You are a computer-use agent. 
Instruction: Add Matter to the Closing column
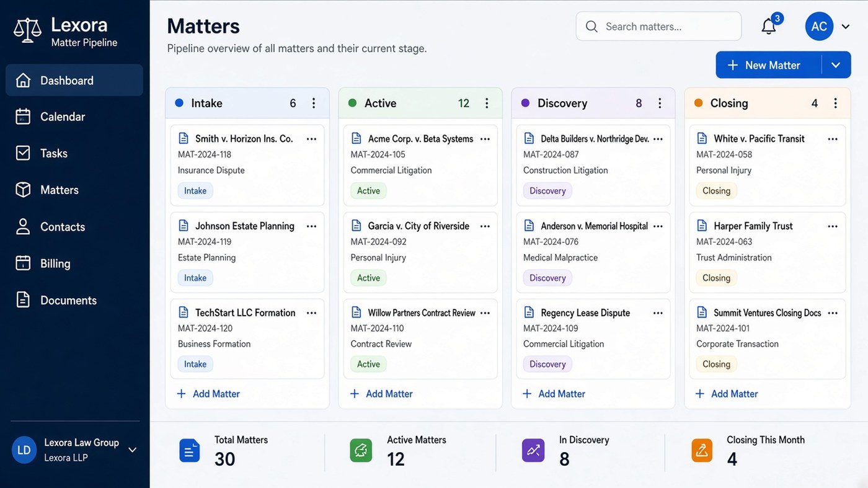point(727,394)
